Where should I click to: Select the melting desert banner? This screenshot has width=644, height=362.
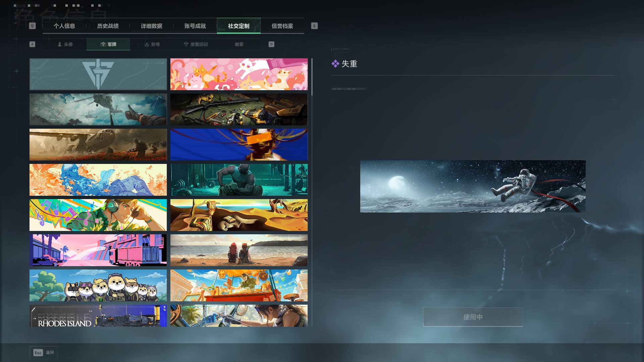click(239, 215)
